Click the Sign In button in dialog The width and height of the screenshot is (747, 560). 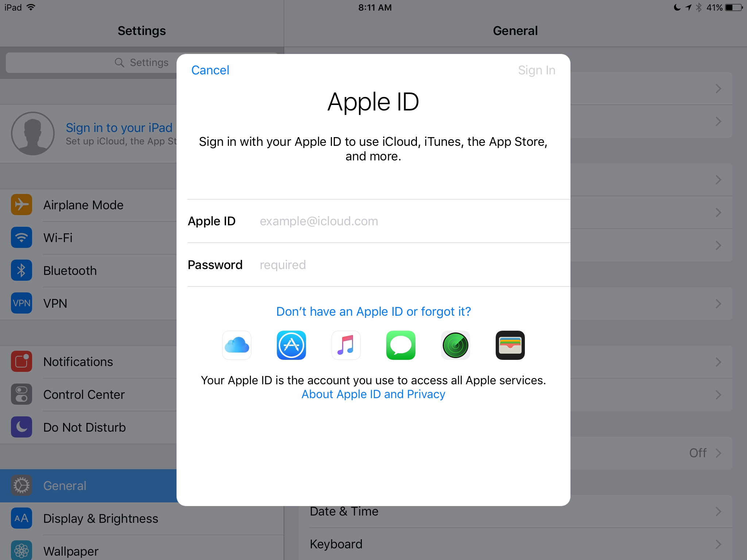[x=536, y=69]
